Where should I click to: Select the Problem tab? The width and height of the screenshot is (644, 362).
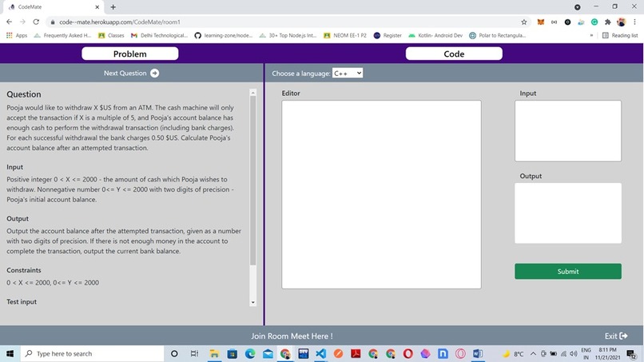point(129,54)
